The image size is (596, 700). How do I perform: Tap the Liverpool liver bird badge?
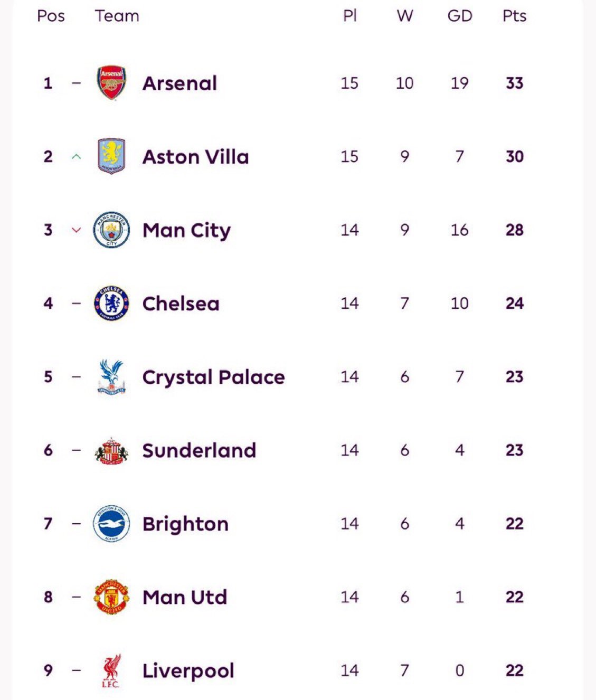pos(111,670)
